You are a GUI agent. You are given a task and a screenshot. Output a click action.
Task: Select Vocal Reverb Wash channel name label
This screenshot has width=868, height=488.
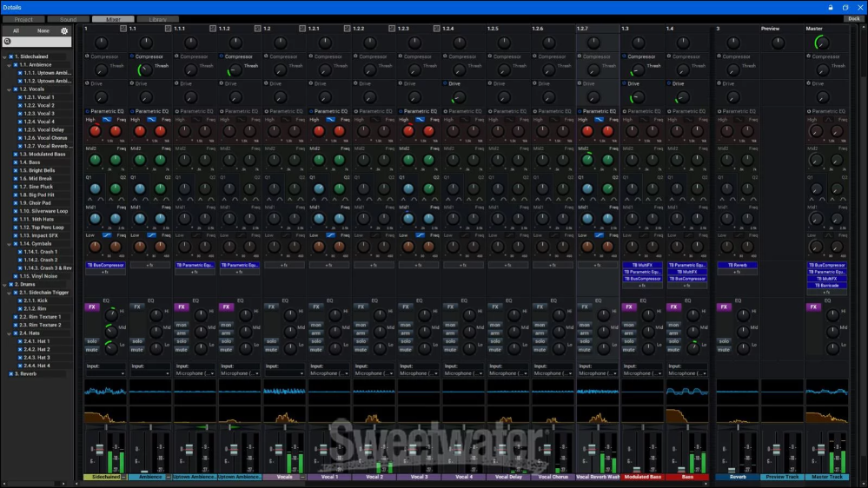click(x=598, y=477)
